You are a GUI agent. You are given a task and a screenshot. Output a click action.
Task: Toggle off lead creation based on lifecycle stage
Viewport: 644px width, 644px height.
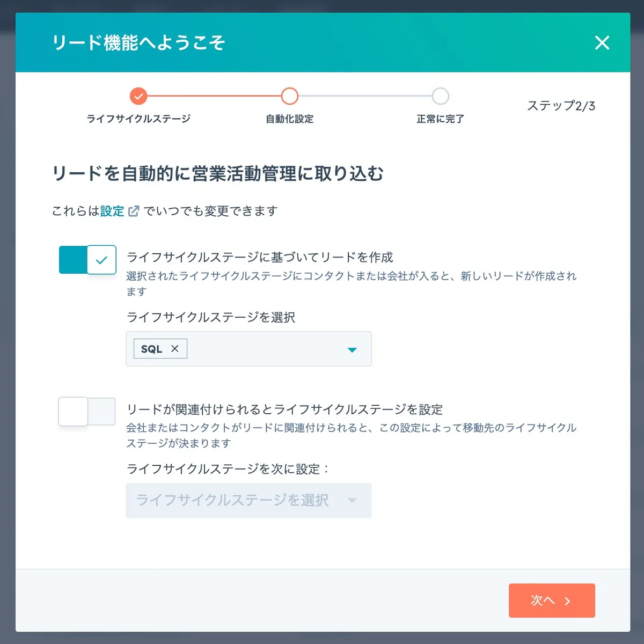pyautogui.click(x=87, y=260)
